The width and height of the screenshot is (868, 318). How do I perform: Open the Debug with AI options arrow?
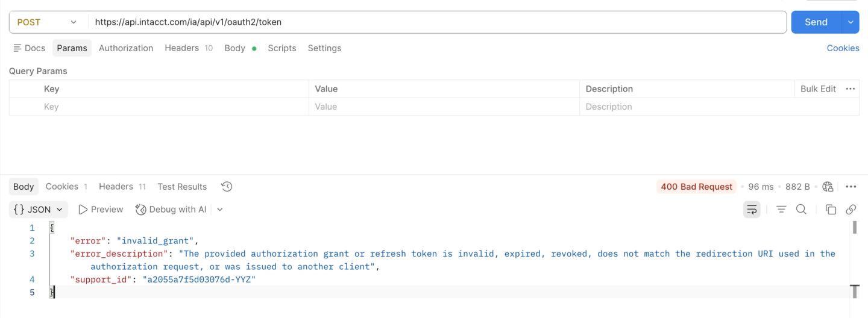coord(220,210)
